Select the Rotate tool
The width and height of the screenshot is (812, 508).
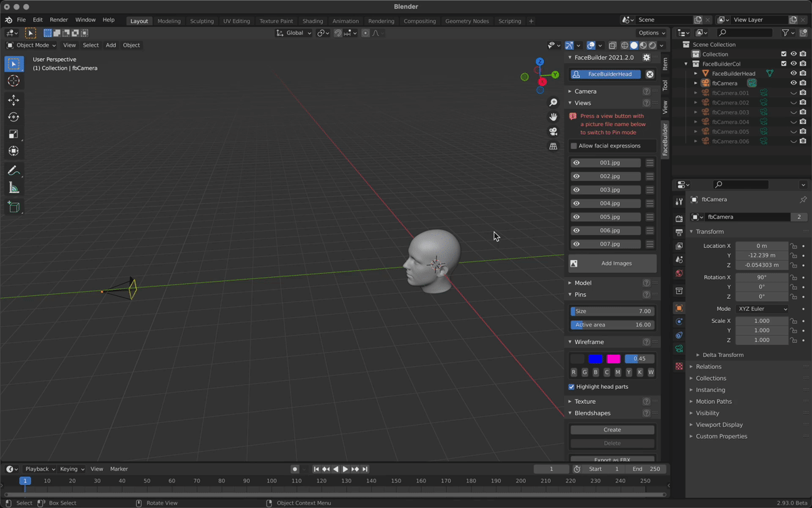coord(14,117)
